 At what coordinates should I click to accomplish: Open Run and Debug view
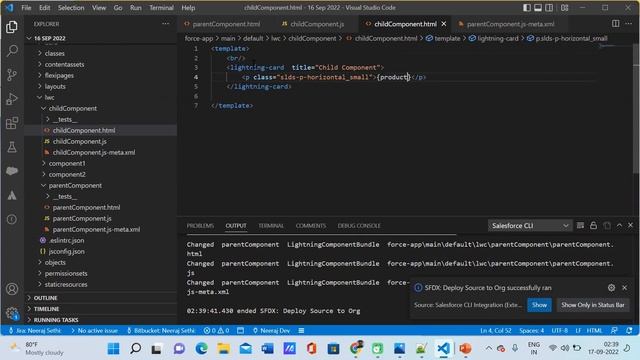pyautogui.click(x=12, y=99)
